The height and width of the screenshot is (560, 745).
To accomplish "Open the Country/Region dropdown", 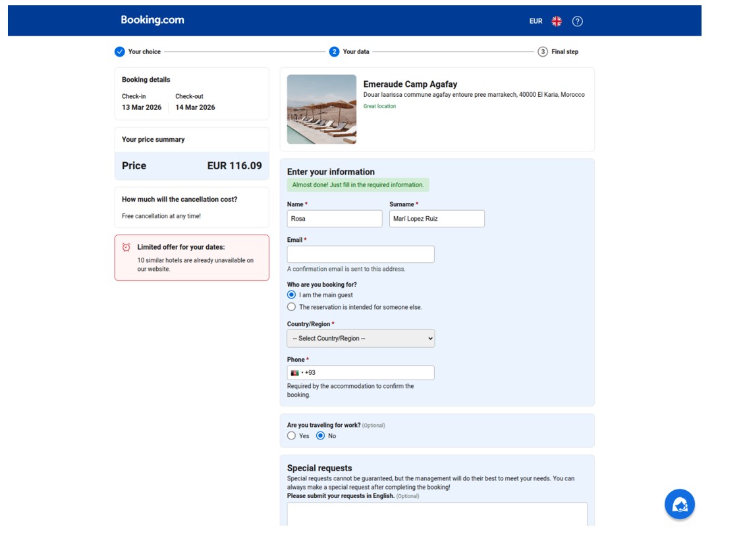I will (360, 338).
